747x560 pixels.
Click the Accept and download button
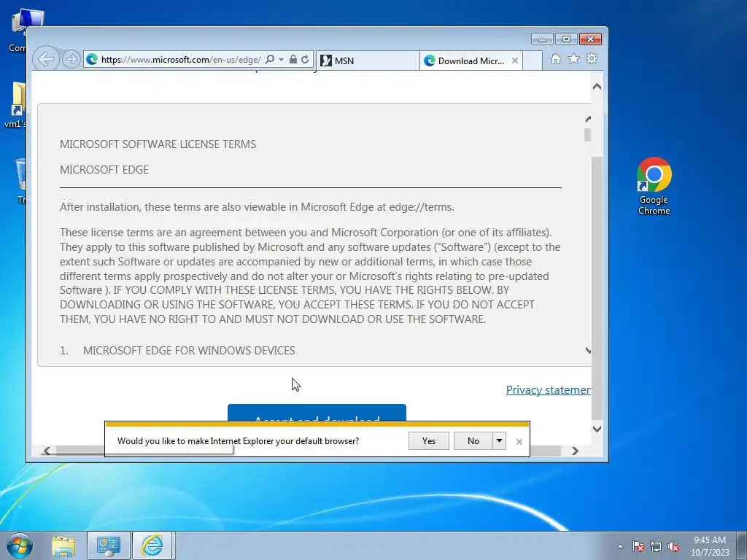[x=317, y=413]
